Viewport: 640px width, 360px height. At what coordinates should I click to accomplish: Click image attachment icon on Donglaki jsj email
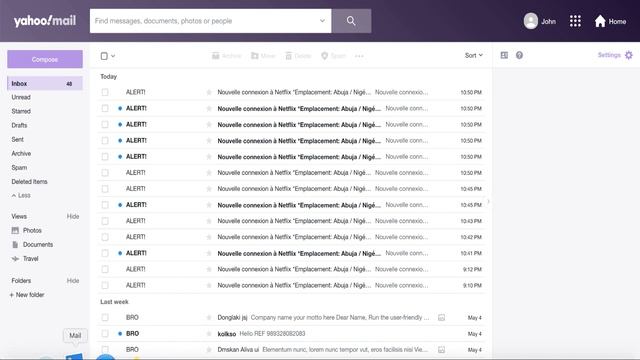(441, 318)
